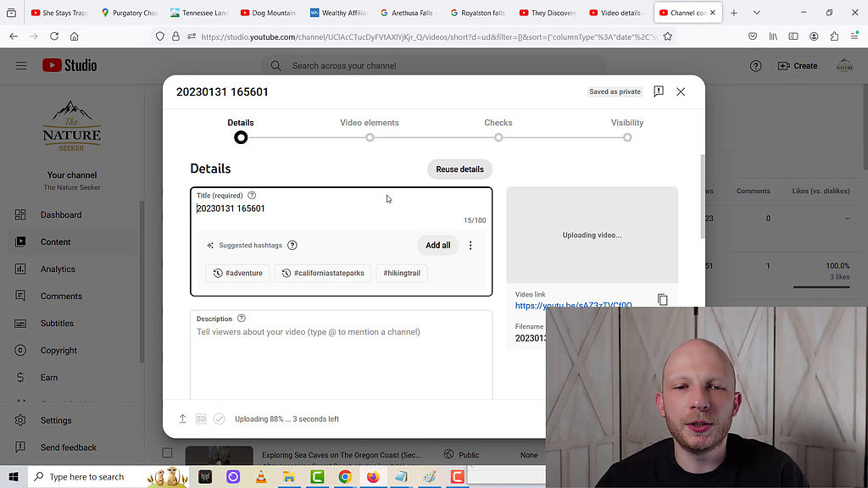Click the Reuse details button
This screenshot has height=488, width=868.
[x=459, y=169]
